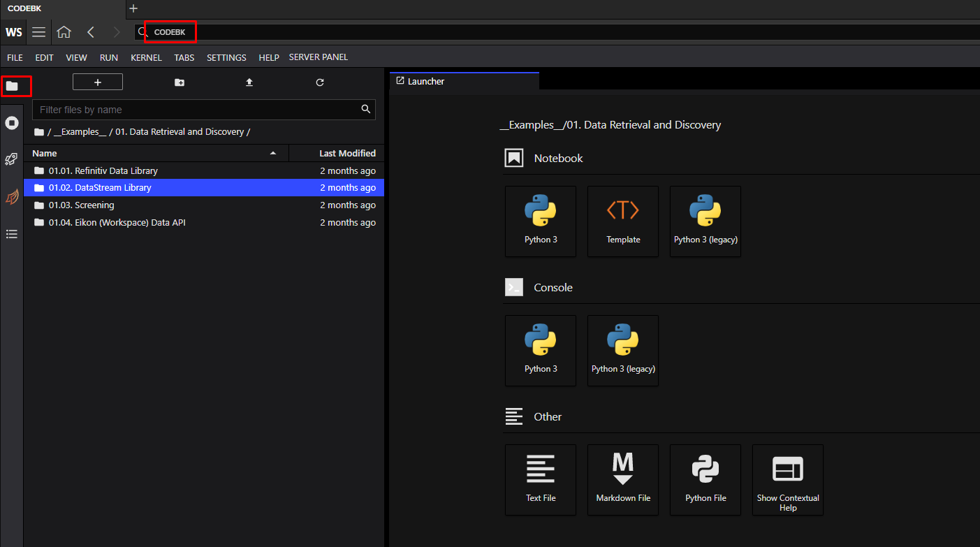
Task: Select the 01.02. DataStream Library folder
Action: coord(204,188)
